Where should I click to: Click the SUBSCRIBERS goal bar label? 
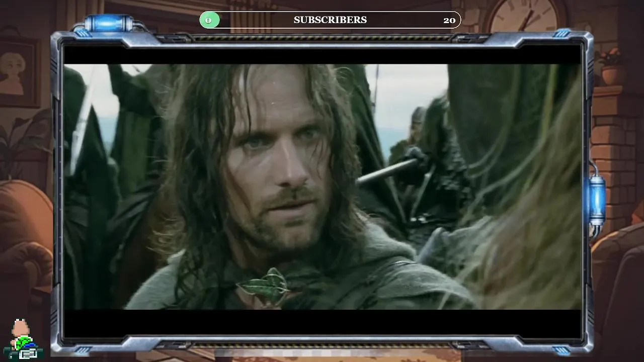point(330,20)
